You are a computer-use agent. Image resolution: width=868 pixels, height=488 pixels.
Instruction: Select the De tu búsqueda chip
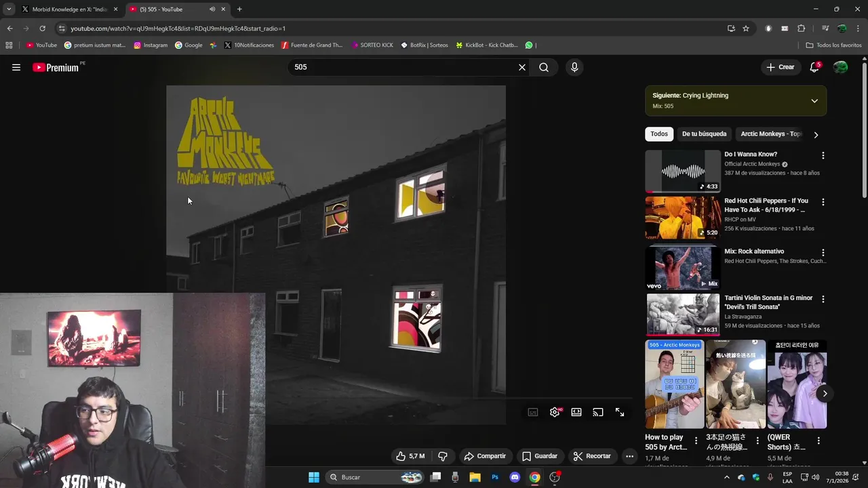coord(704,134)
